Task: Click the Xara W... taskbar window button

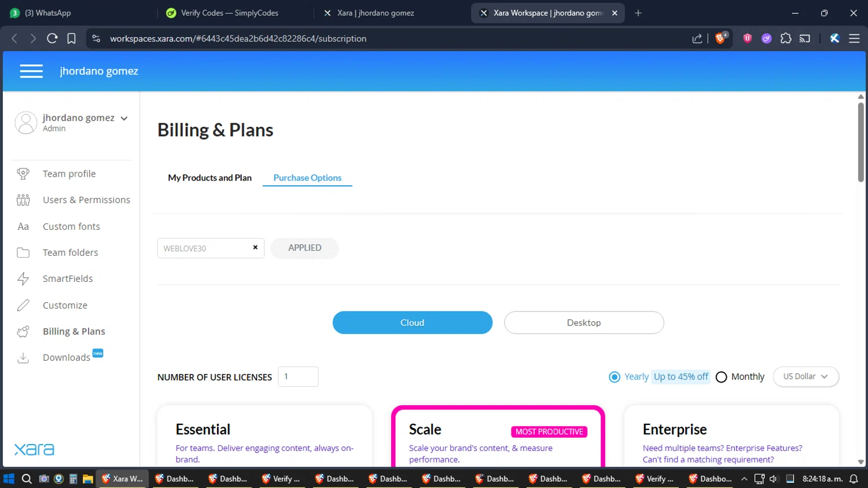Action: click(x=123, y=479)
